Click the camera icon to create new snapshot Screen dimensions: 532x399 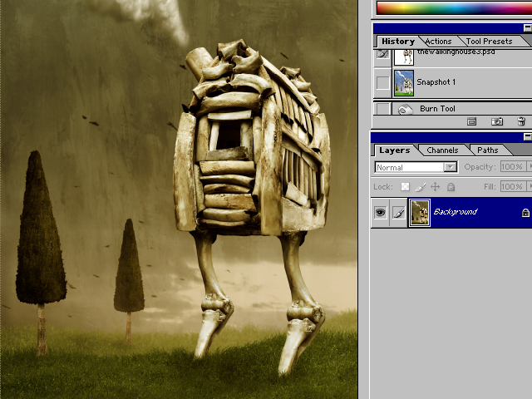496,121
